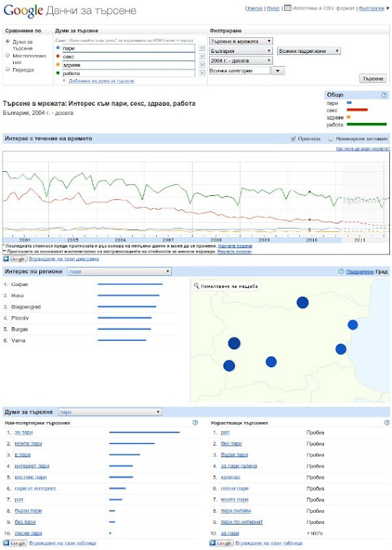
Task: Remove the 'работа' search term with its X
Action: coord(202,73)
